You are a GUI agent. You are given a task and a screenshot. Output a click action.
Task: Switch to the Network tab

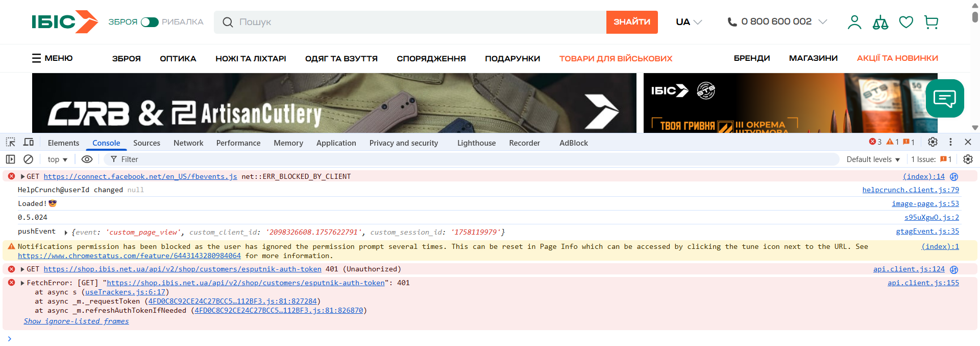click(x=188, y=143)
